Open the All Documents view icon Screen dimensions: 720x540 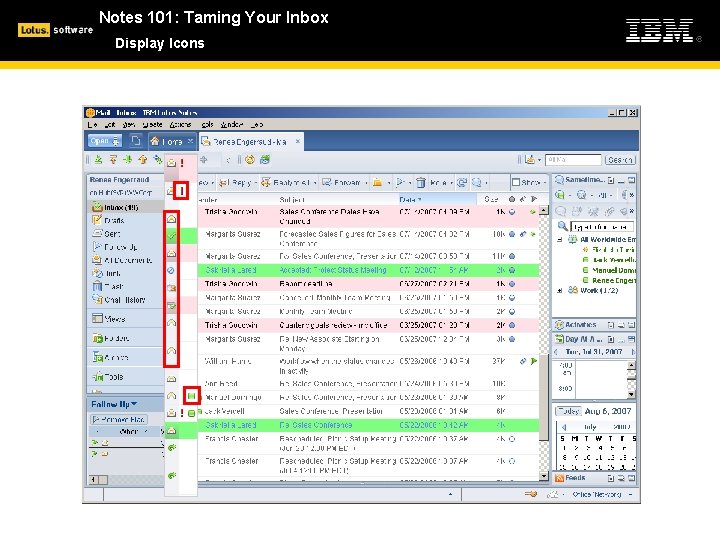coord(97,260)
